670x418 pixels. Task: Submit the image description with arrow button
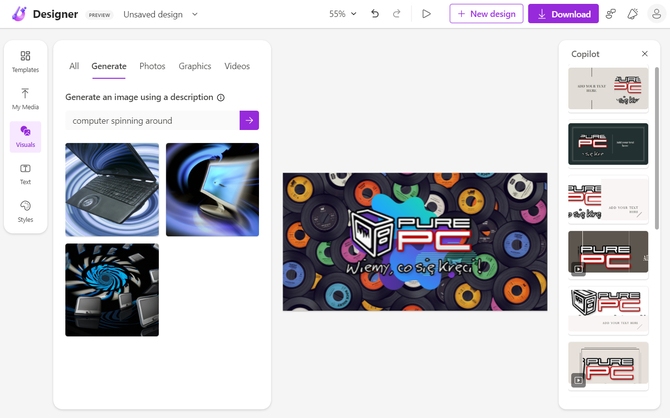point(249,121)
